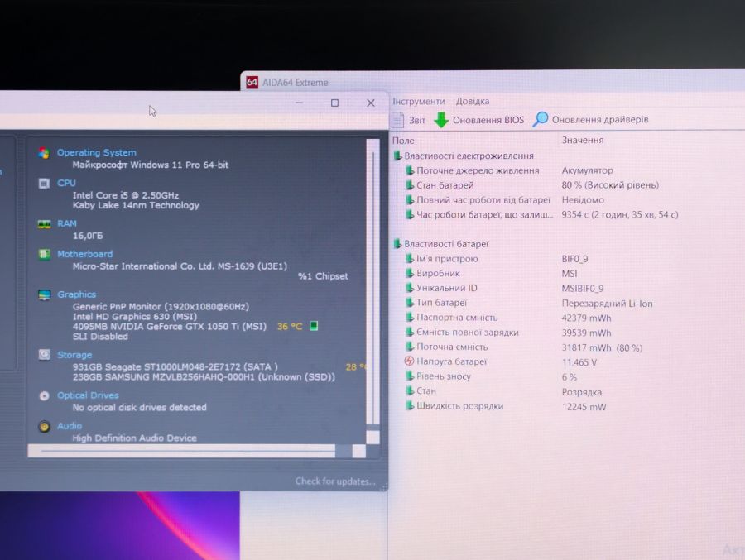This screenshot has width=745, height=560.
Task: Click the Optical Drives disc icon
Action: [44, 395]
